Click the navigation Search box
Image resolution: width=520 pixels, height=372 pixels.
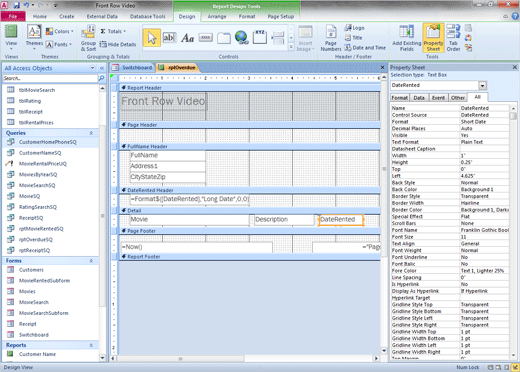point(50,78)
